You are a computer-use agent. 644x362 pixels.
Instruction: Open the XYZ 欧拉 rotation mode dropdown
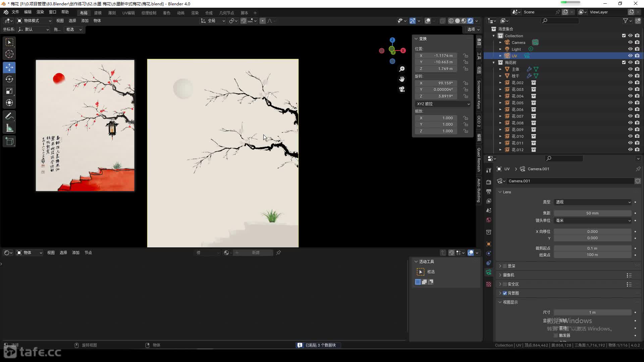click(x=443, y=104)
